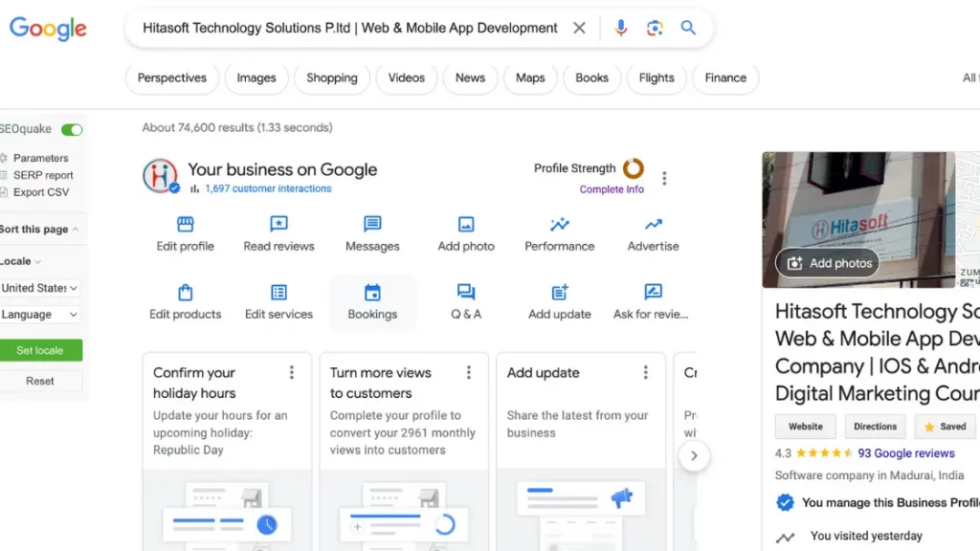Open the Advertise trend icon

pos(653,224)
